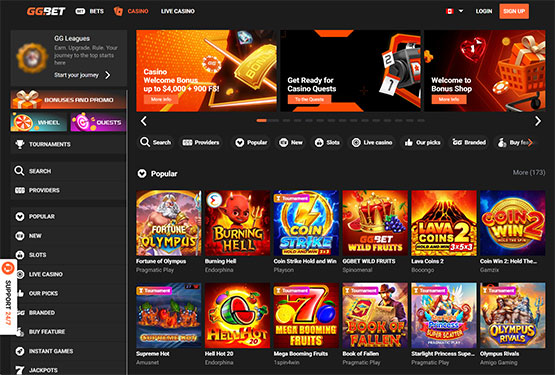The image size is (555, 375).
Task: Click the Providers filter chip
Action: (201, 142)
